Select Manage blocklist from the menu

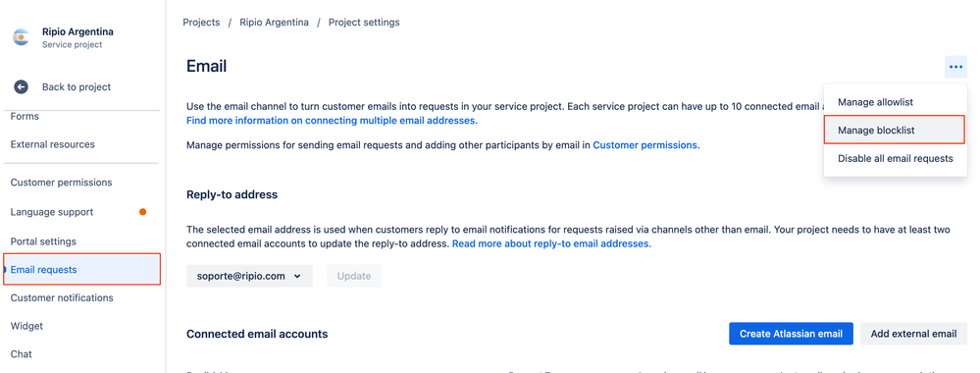[895, 131]
